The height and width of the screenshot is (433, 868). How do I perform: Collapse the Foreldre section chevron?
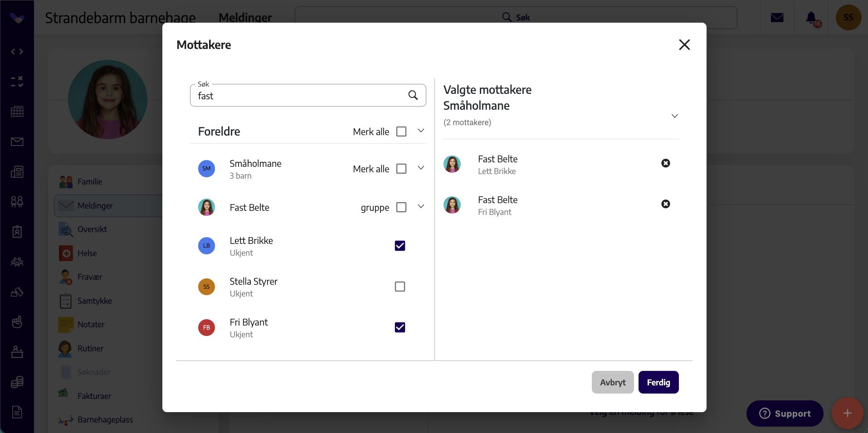coord(421,131)
